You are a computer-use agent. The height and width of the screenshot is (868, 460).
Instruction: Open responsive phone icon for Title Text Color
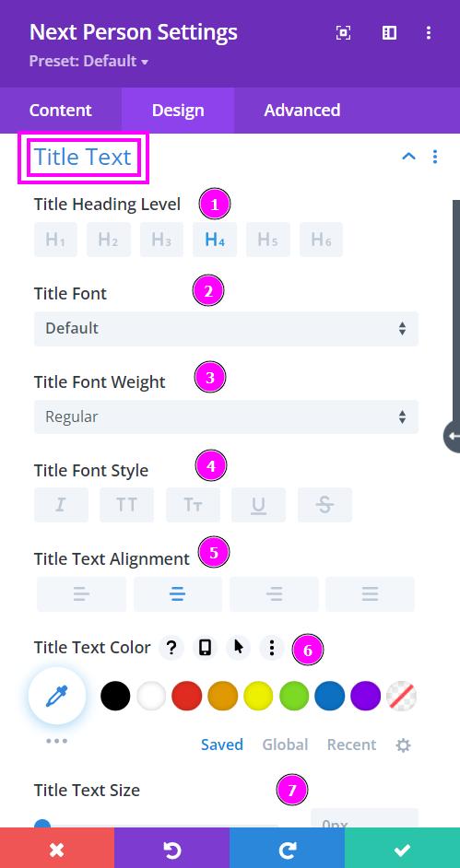[206, 647]
